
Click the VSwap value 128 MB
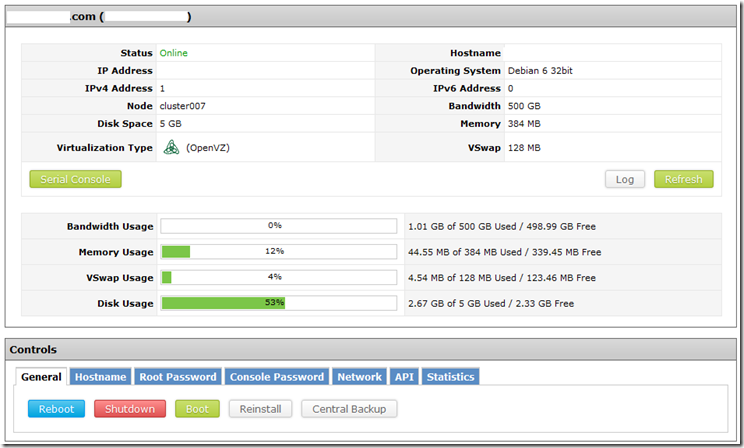point(524,148)
